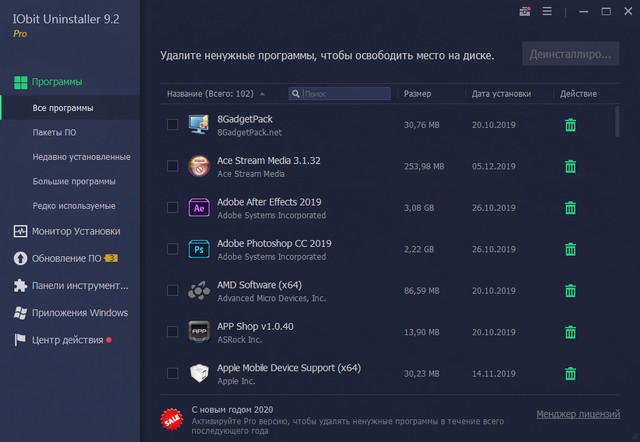The image size is (640, 442).
Task: Click the Ace Stream Media program icon
Action: coord(199,166)
